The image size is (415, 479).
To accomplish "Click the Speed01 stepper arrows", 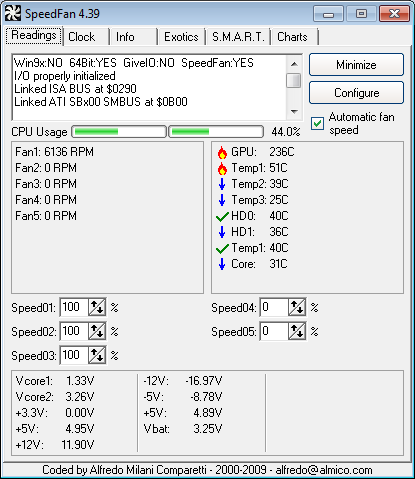I will tap(97, 307).
